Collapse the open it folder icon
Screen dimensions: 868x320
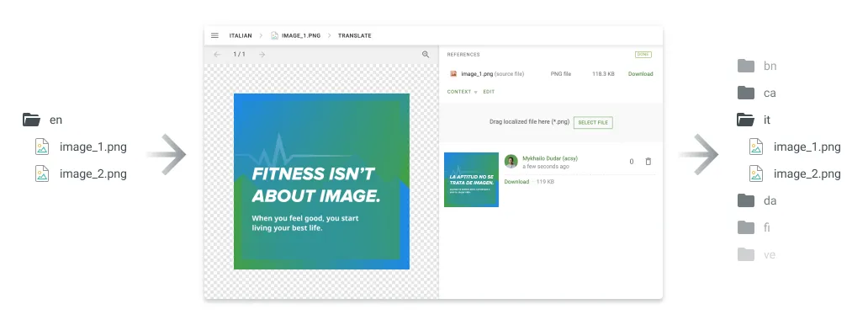[746, 120]
